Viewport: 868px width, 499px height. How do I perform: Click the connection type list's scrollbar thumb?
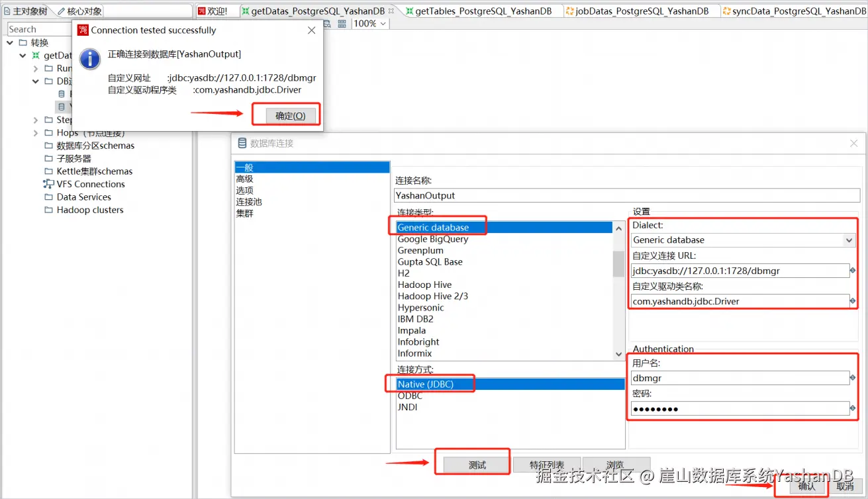point(619,263)
